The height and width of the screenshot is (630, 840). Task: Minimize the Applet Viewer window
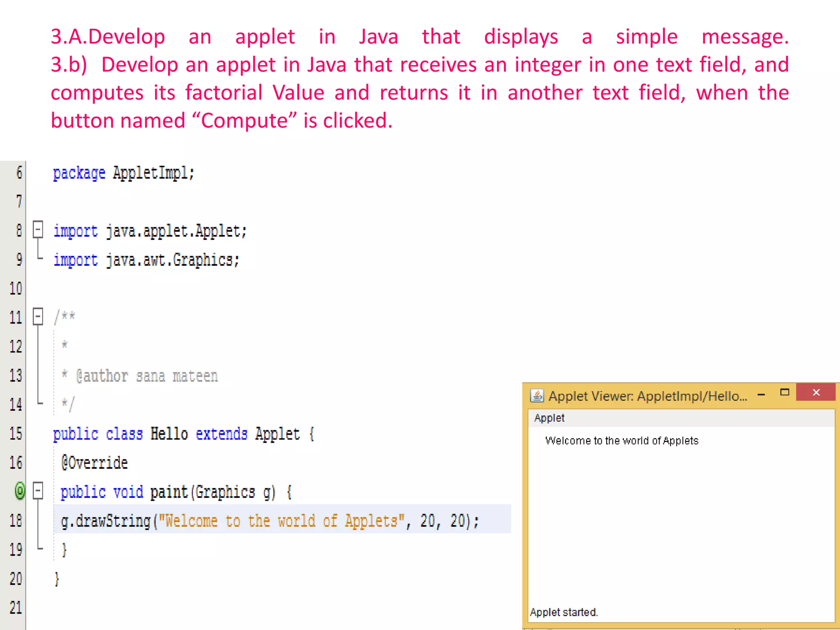point(761,395)
